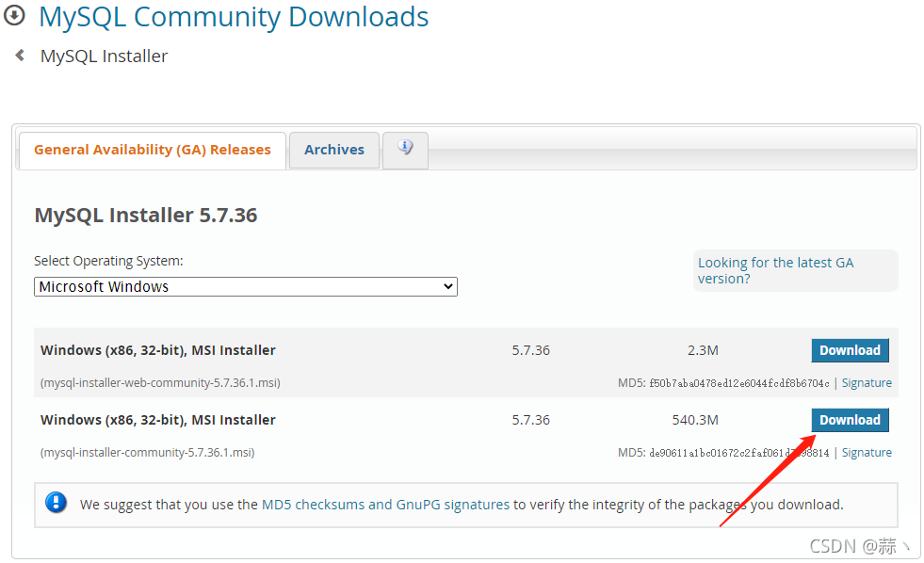Open MD5 checksums and GnuPG signatures link
Screen dimensions: 924x563
tap(385, 505)
